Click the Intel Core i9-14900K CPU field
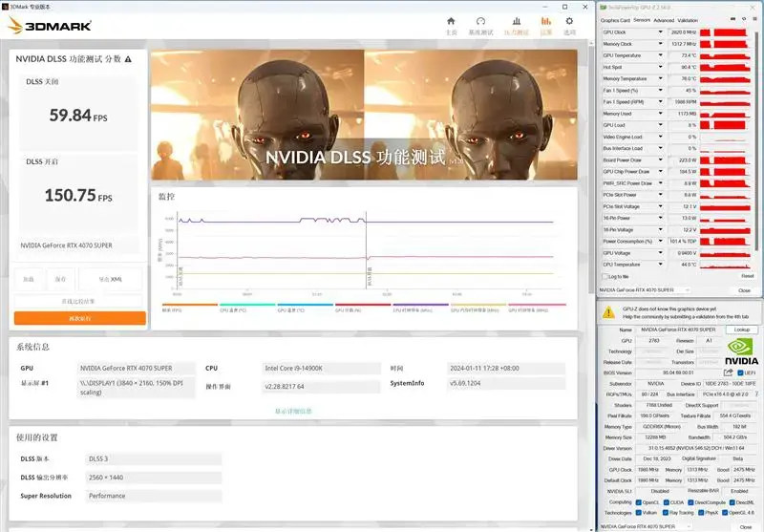 (x=321, y=369)
